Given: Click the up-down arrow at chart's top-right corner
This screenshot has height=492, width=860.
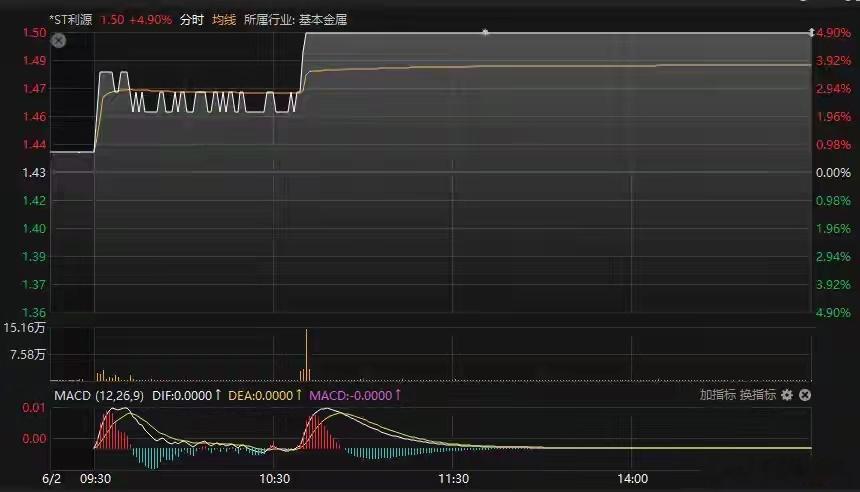Looking at the screenshot, I should [811, 33].
